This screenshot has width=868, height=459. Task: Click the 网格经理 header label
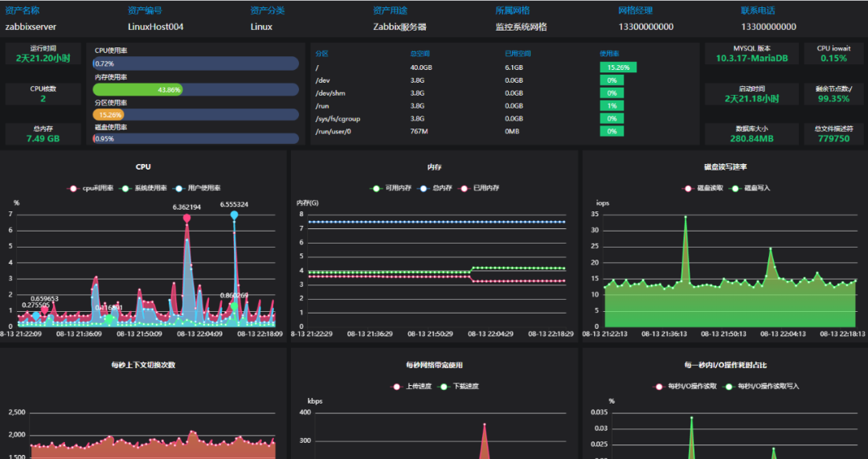tap(636, 10)
